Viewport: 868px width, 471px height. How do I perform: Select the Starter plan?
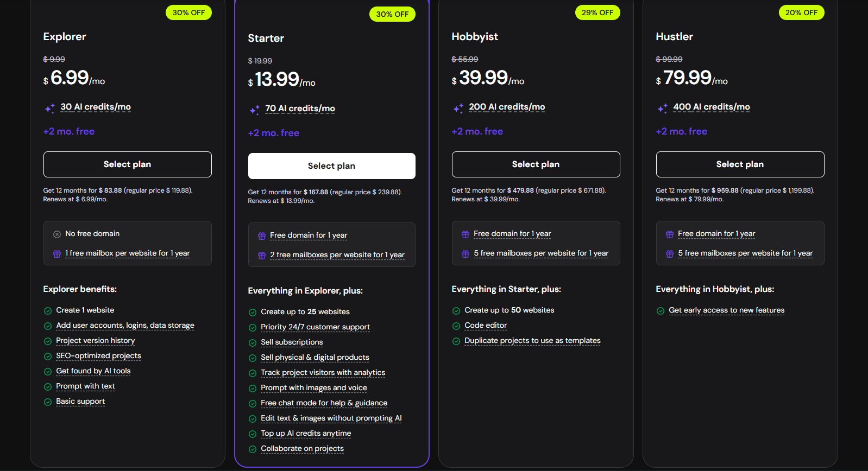point(331,166)
